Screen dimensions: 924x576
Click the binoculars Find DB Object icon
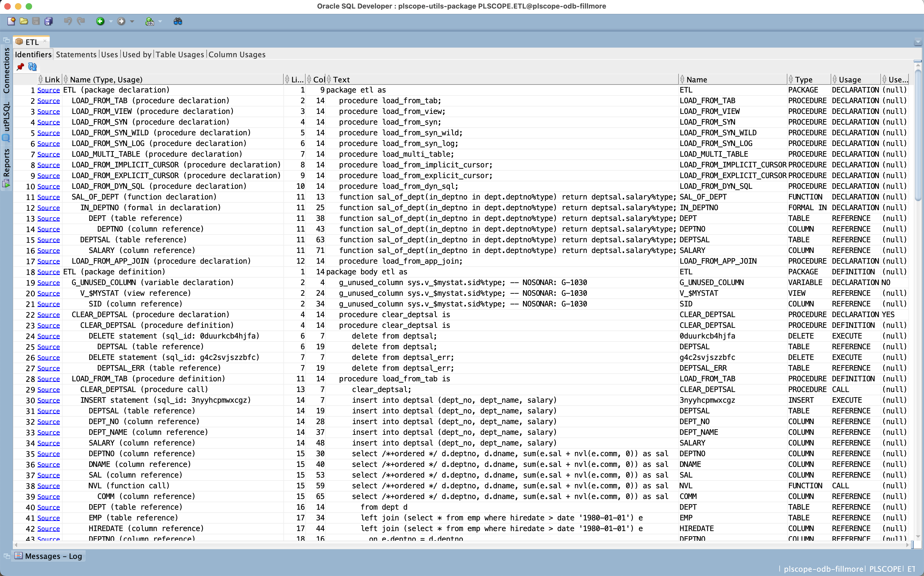[x=178, y=21]
